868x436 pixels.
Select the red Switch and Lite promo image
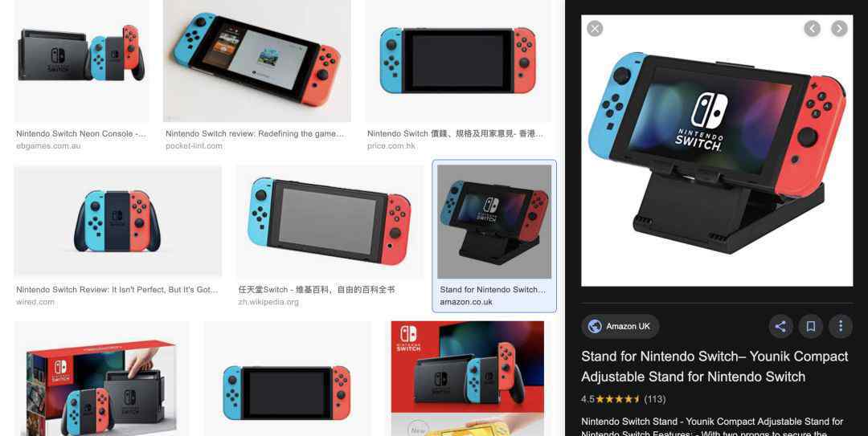pos(467,378)
